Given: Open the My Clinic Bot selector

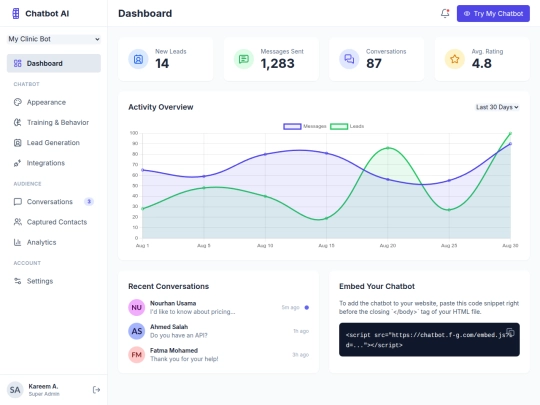Looking at the screenshot, I should [54, 39].
